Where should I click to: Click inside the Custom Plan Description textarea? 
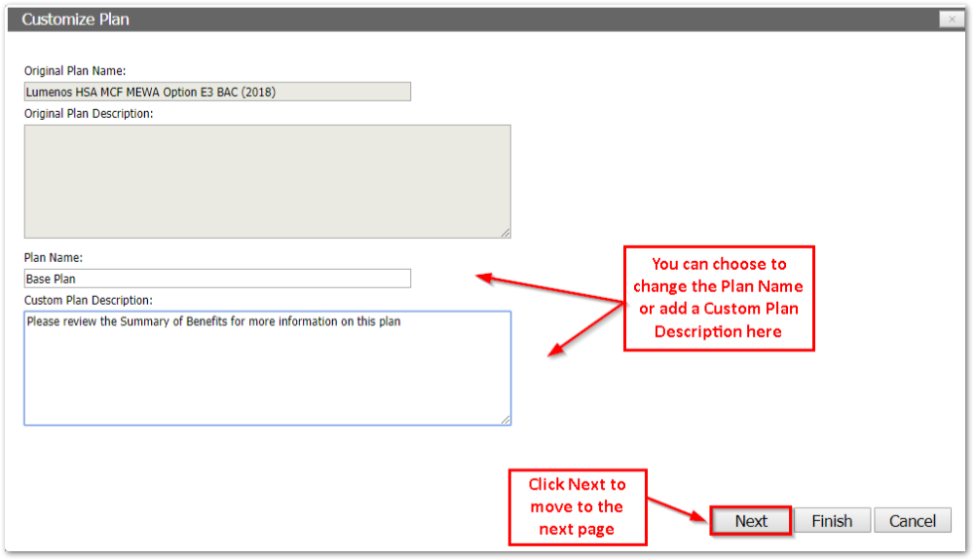(x=268, y=368)
